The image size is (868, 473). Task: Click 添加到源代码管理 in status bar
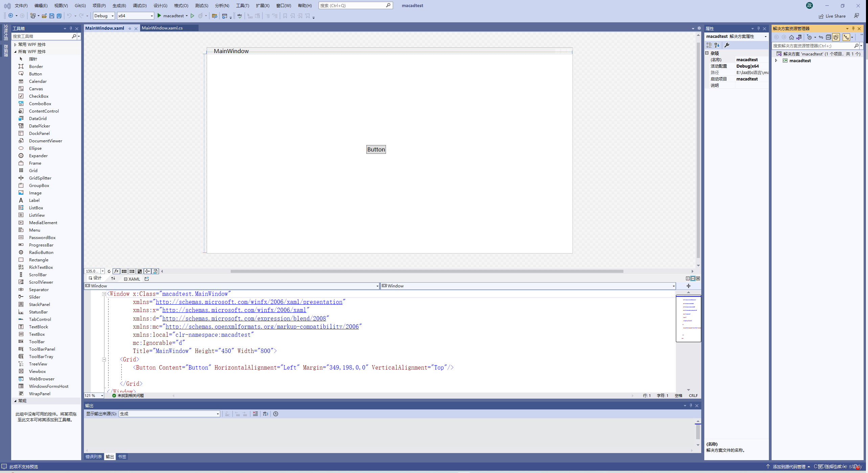(789, 467)
